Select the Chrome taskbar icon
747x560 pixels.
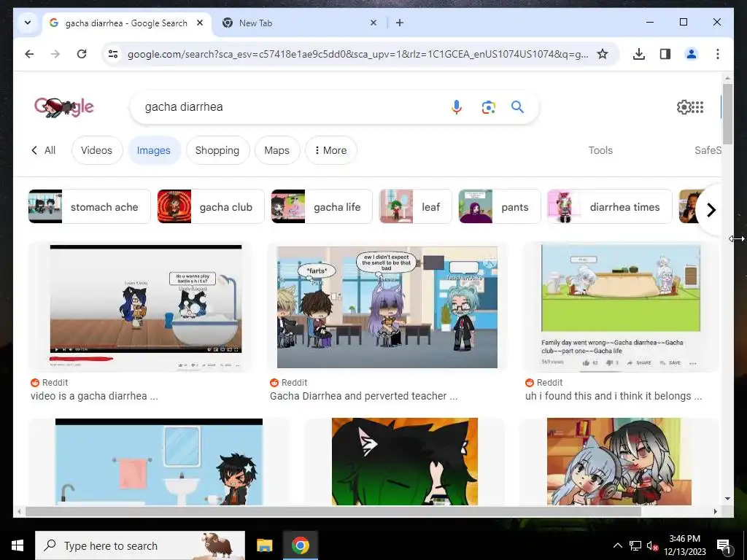(300, 545)
